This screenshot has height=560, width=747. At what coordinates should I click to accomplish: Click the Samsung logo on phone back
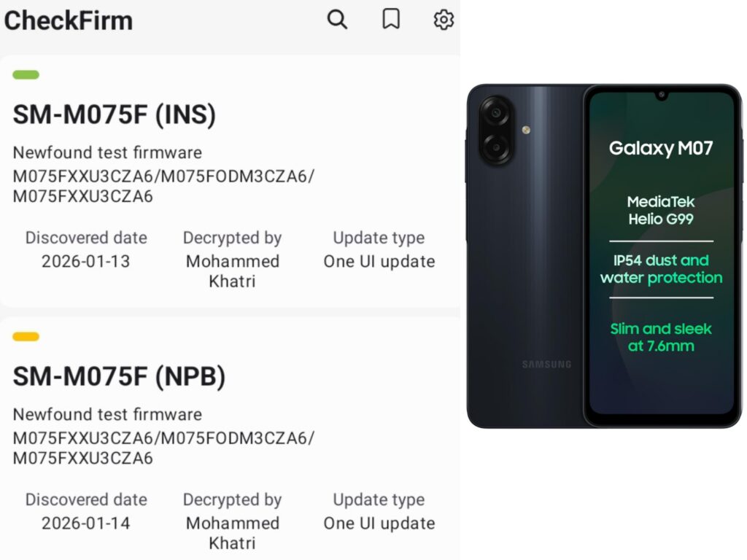point(546,365)
